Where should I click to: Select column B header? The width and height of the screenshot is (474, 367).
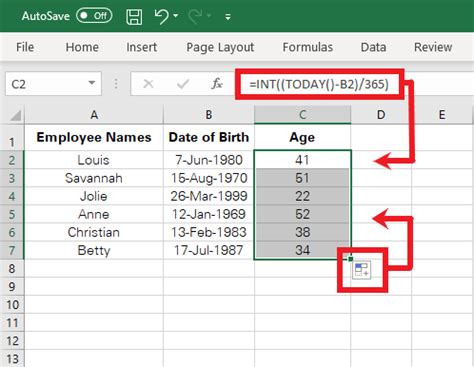(x=209, y=115)
